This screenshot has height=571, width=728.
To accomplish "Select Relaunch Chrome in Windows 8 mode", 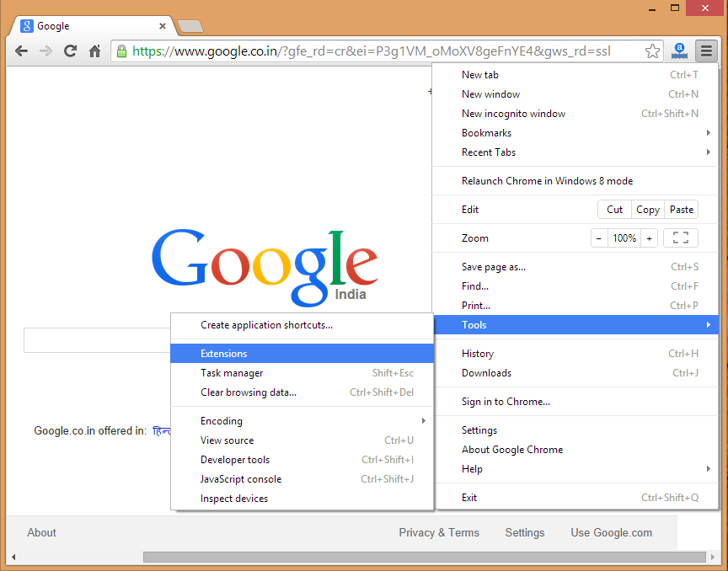I will [x=575, y=181].
